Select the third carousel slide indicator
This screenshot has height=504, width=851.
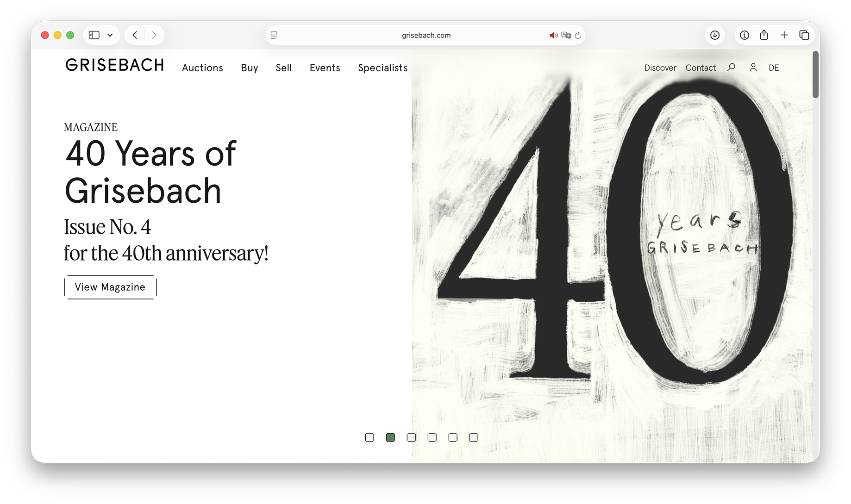(411, 437)
